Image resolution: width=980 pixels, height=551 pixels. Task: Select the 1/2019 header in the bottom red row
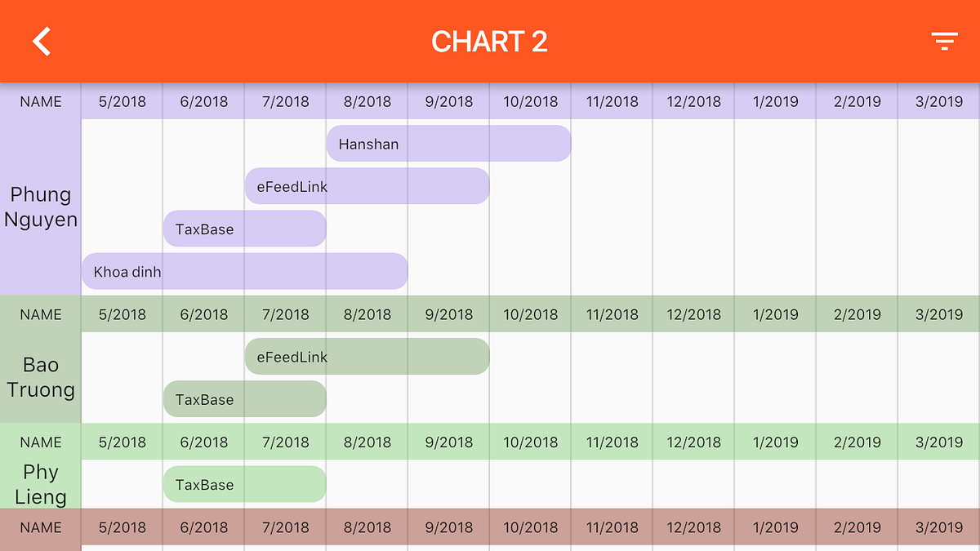[x=774, y=527]
